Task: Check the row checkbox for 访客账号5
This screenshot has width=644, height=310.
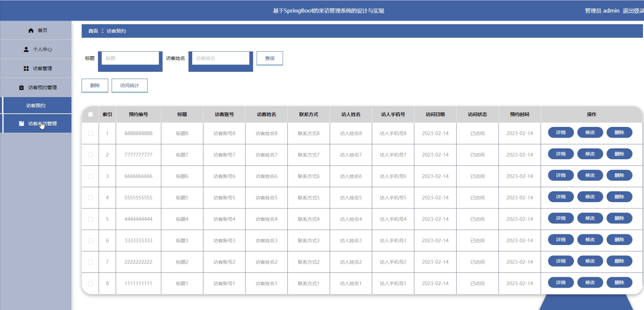Action: [91, 197]
